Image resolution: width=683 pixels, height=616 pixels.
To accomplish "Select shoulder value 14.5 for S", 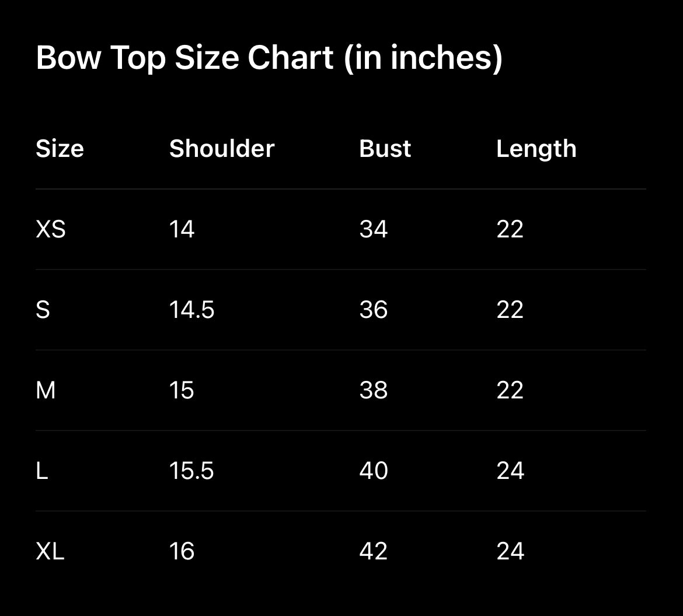I will click(x=191, y=310).
